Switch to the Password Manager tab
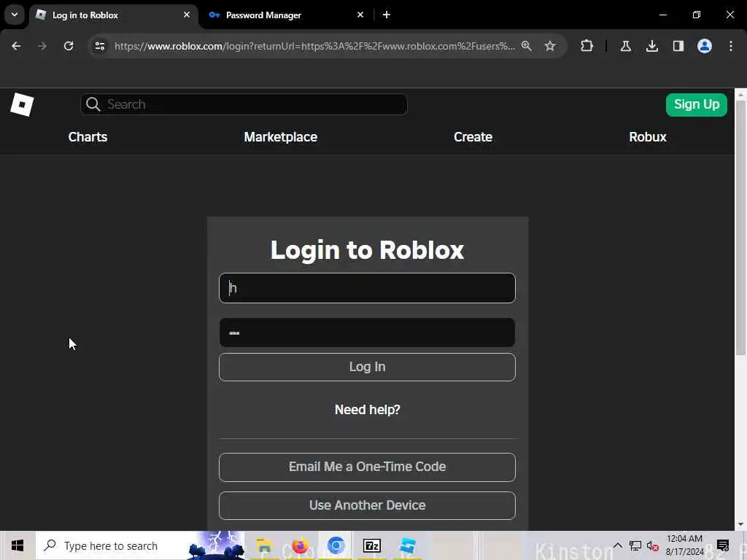The image size is (747, 560). [x=286, y=15]
